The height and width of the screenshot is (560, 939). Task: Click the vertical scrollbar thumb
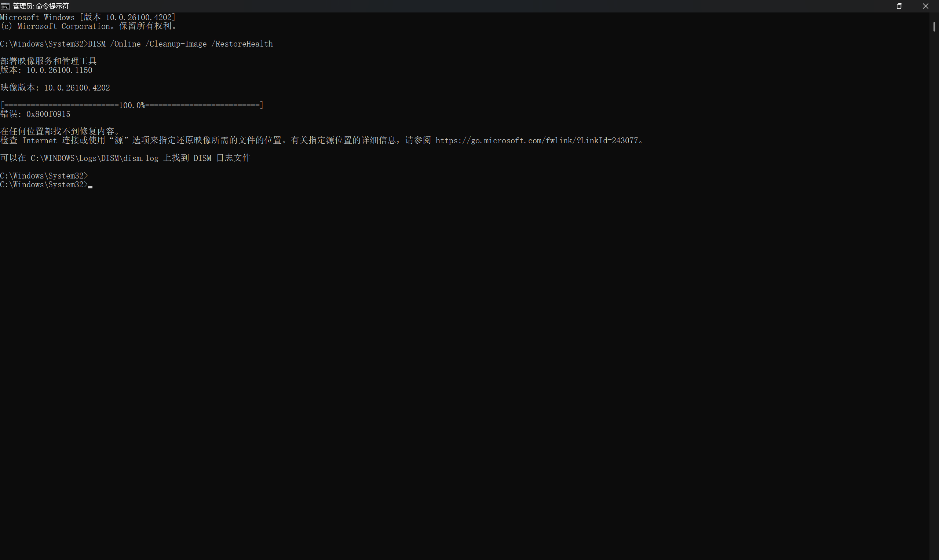[x=934, y=27]
